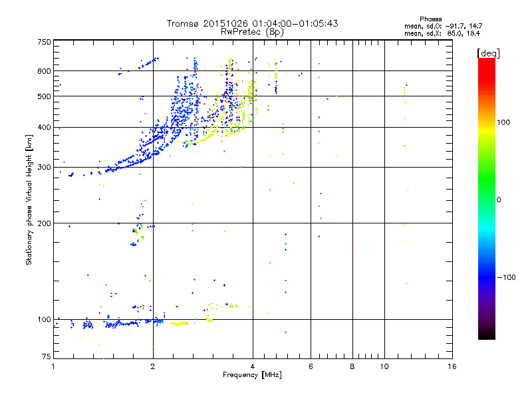532x399 pixels.
Task: Select the 'mean, sd,X: 85.0, 18.4' statistic
Action: 442,34
